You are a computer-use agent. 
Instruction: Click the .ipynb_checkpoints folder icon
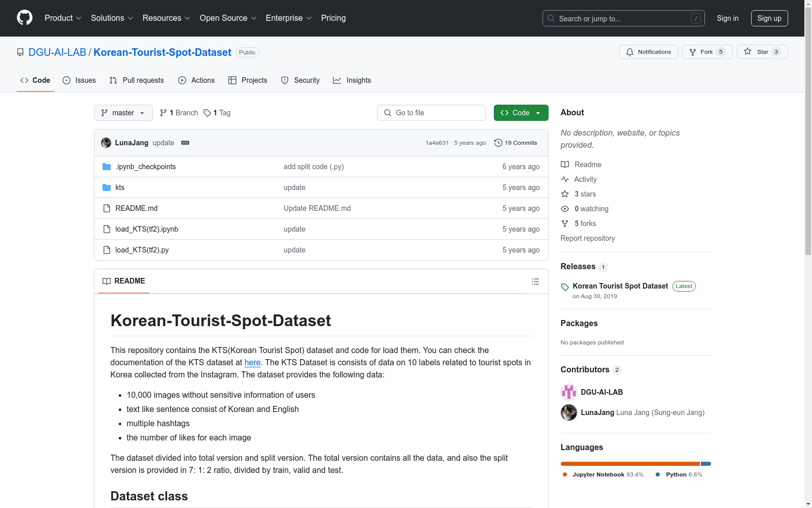pyautogui.click(x=107, y=167)
